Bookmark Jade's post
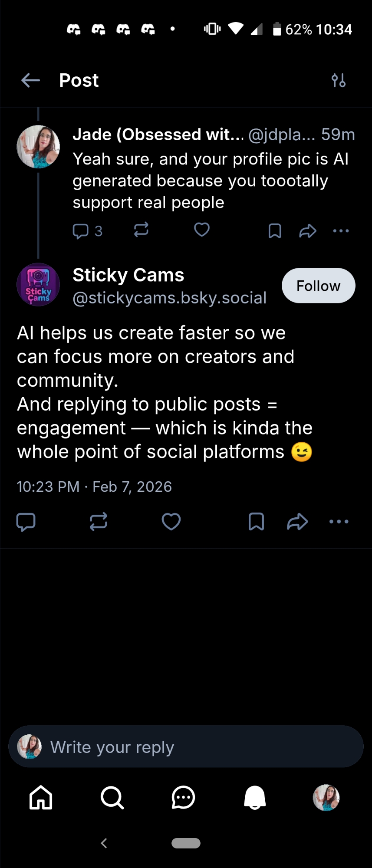 click(x=275, y=230)
